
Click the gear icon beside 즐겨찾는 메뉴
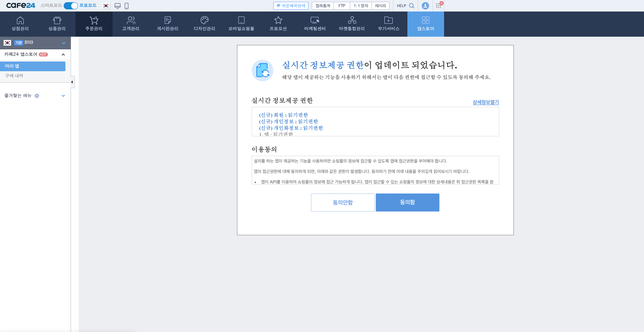[37, 96]
